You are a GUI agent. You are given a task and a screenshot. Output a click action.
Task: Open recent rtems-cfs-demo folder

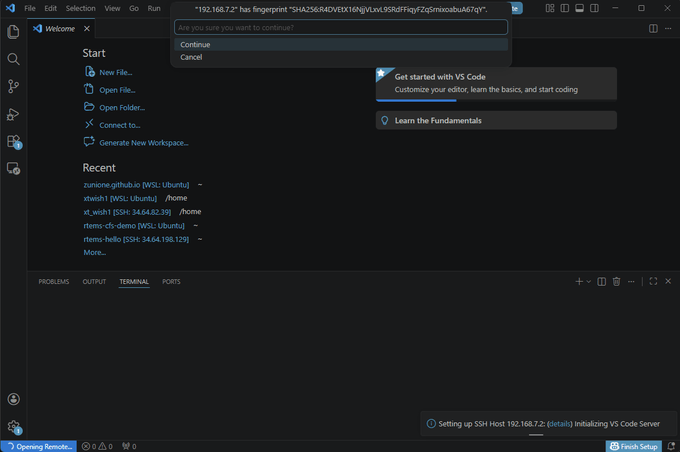(134, 226)
